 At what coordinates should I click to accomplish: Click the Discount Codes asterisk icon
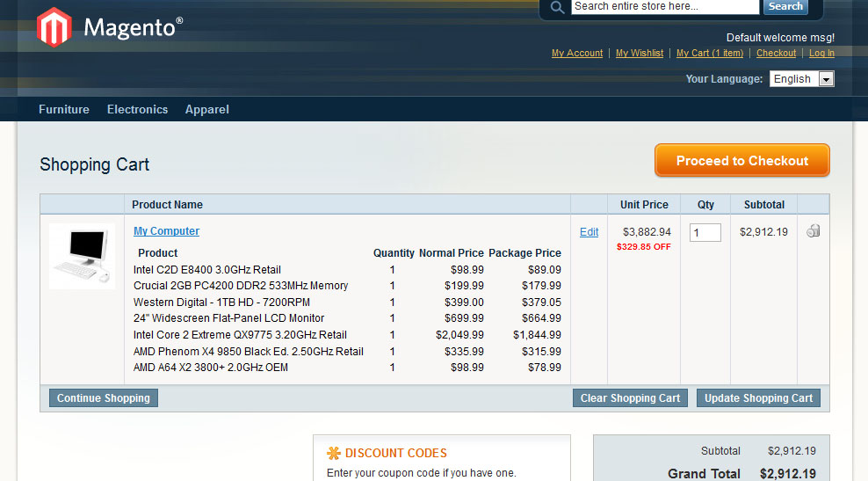tap(334, 453)
